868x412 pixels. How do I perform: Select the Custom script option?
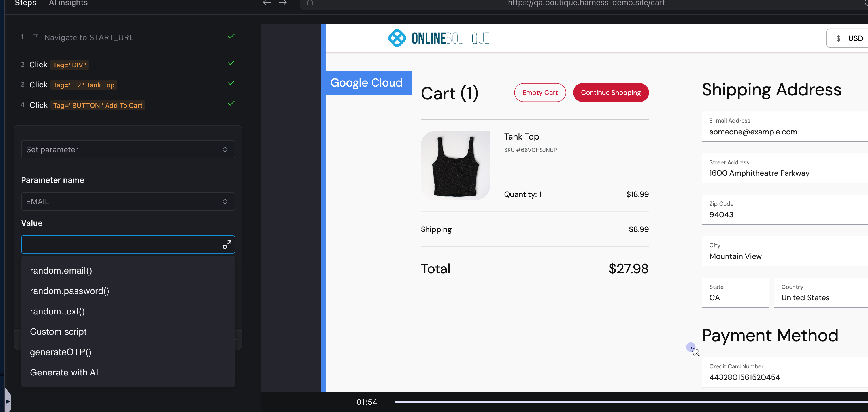58,332
